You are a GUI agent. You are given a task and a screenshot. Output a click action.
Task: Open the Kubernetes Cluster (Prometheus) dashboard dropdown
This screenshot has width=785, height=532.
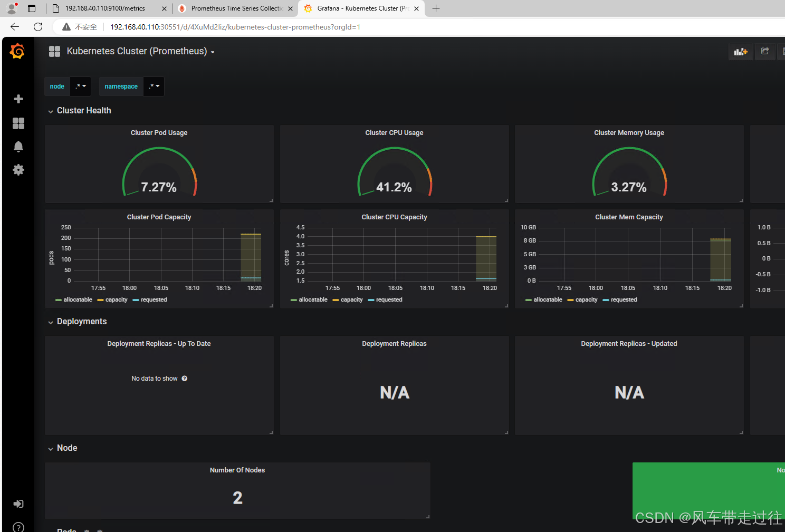pos(140,51)
